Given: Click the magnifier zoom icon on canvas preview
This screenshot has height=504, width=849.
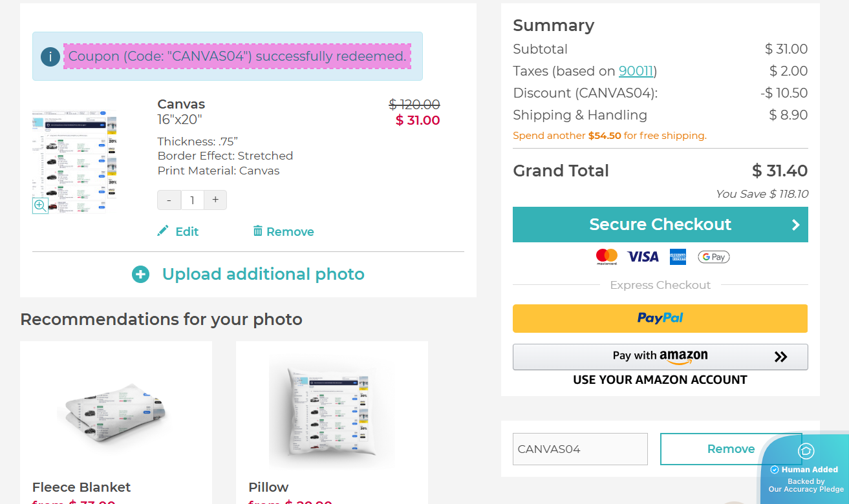Looking at the screenshot, I should click(40, 205).
